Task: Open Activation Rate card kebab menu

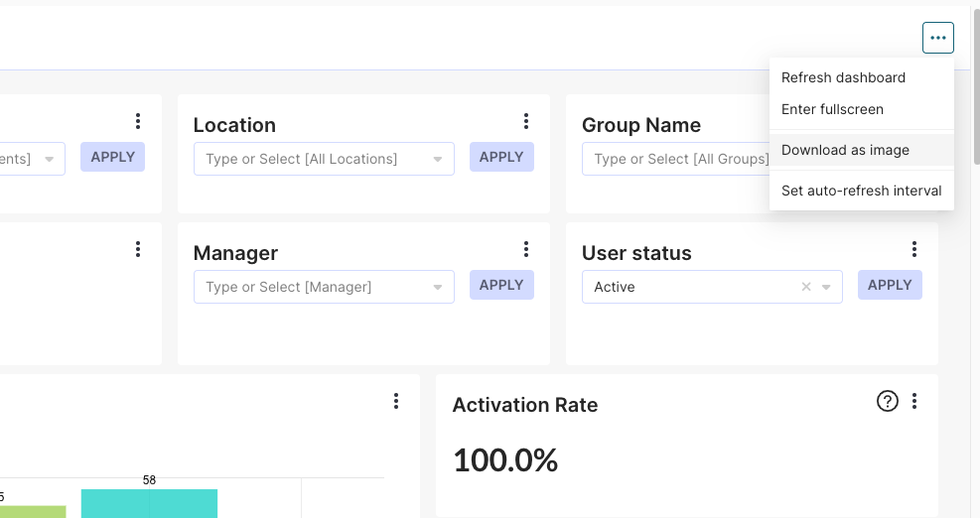Action: 914,401
